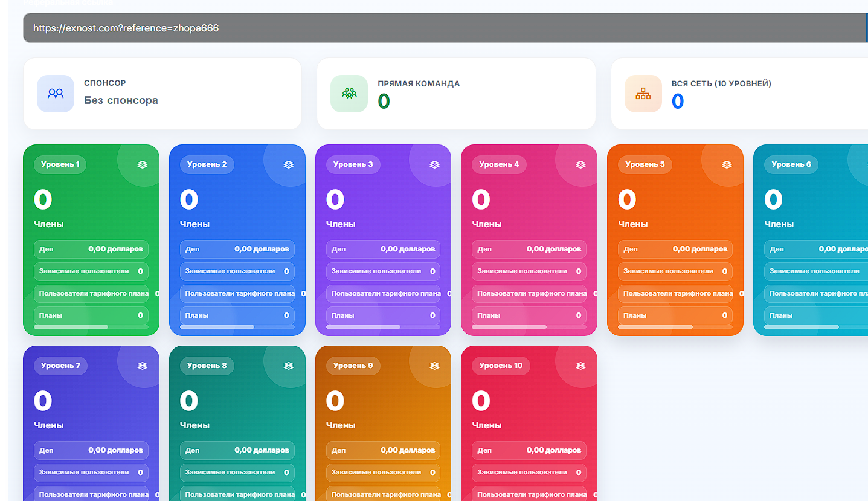
Task: Click "Зависимые пользователи" row in Уровень 4 card
Action: click(529, 271)
